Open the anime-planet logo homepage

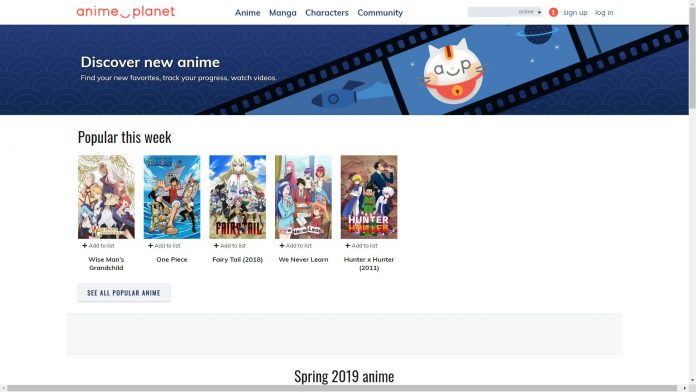point(126,12)
